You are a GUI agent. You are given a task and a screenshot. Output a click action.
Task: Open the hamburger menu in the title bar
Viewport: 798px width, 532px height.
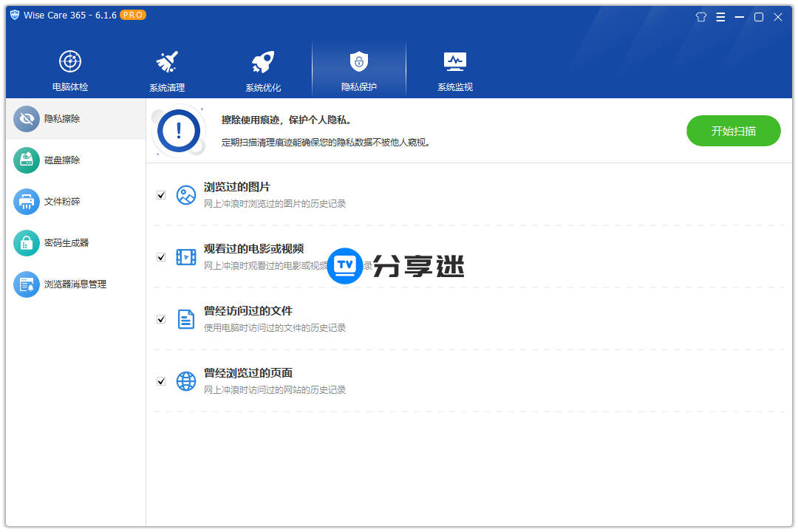[x=720, y=16]
